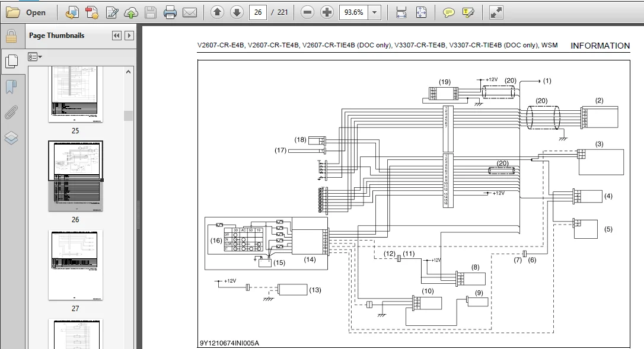644x349 pixels.
Task: Go to the previous page with the up arrow
Action: coord(217,12)
